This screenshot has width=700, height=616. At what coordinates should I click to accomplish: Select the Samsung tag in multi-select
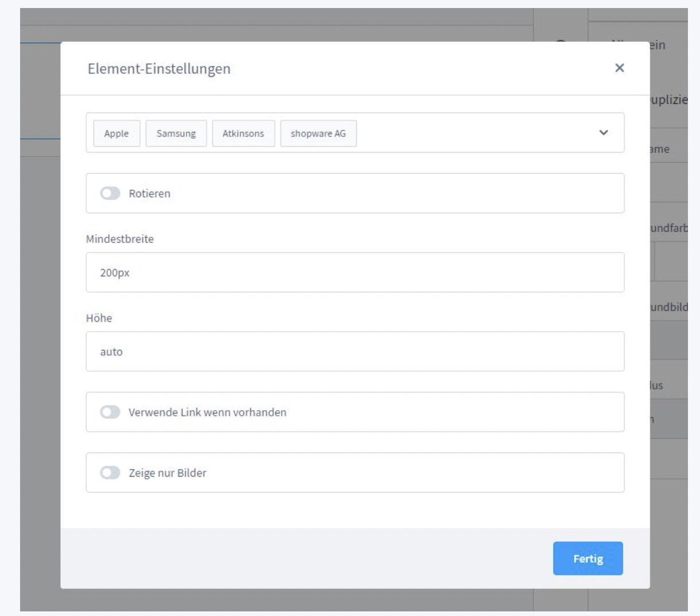(176, 133)
